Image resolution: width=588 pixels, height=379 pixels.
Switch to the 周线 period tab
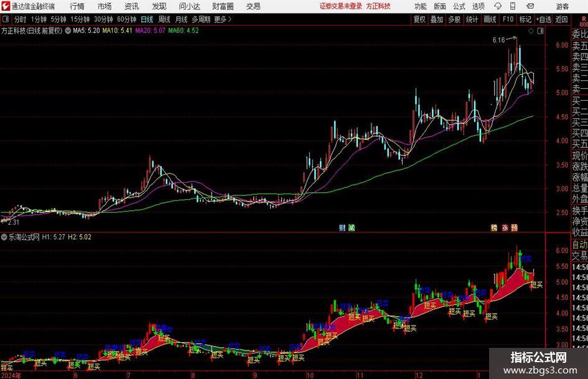pos(164,19)
